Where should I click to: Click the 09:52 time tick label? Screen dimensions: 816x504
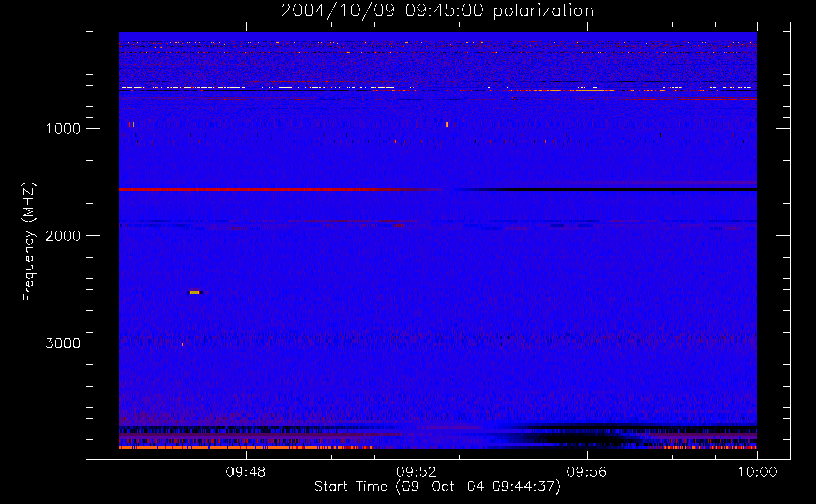tap(416, 472)
